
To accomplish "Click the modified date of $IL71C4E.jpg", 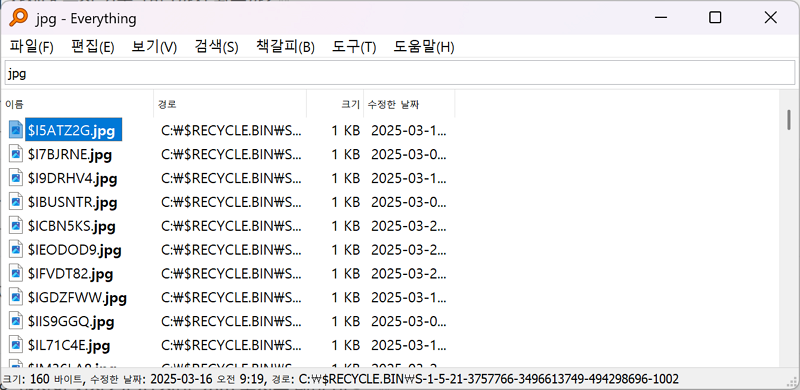I will (409, 346).
